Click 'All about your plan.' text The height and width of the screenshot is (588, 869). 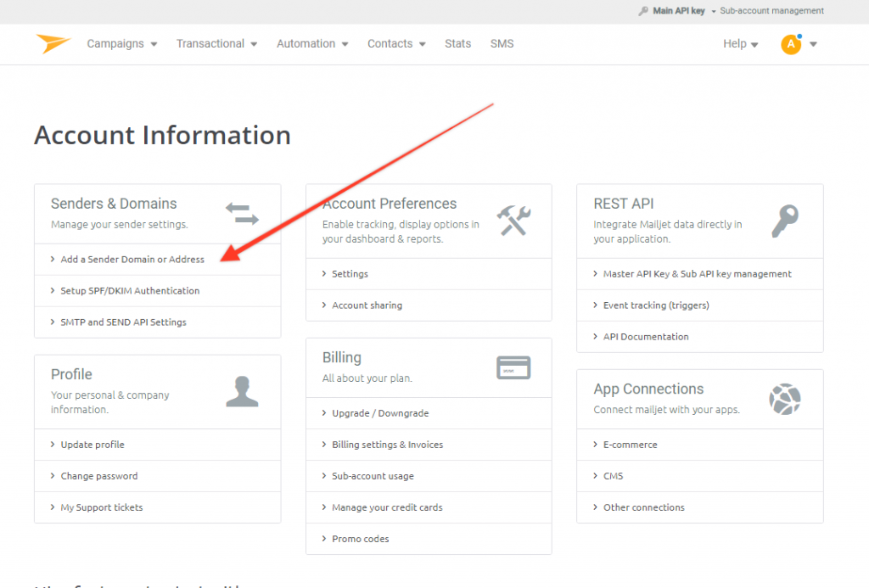pyautogui.click(x=367, y=378)
